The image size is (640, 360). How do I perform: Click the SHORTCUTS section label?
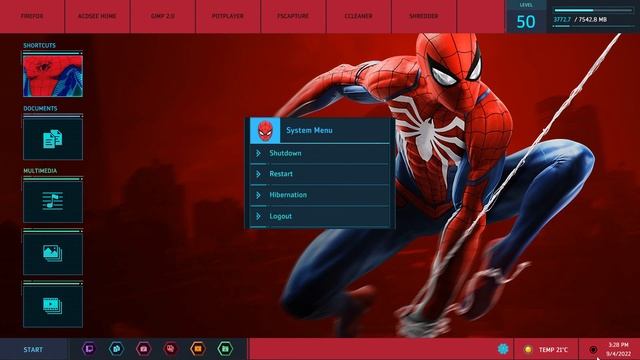pyautogui.click(x=40, y=45)
